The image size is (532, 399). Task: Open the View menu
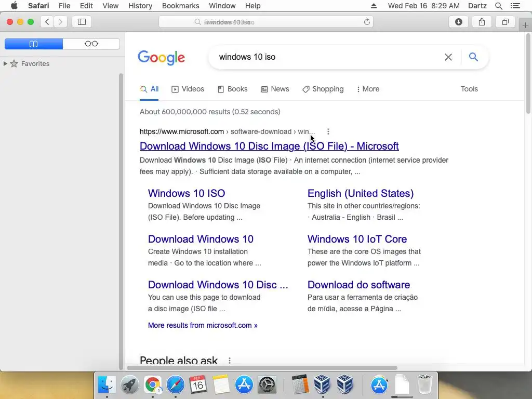pyautogui.click(x=111, y=6)
